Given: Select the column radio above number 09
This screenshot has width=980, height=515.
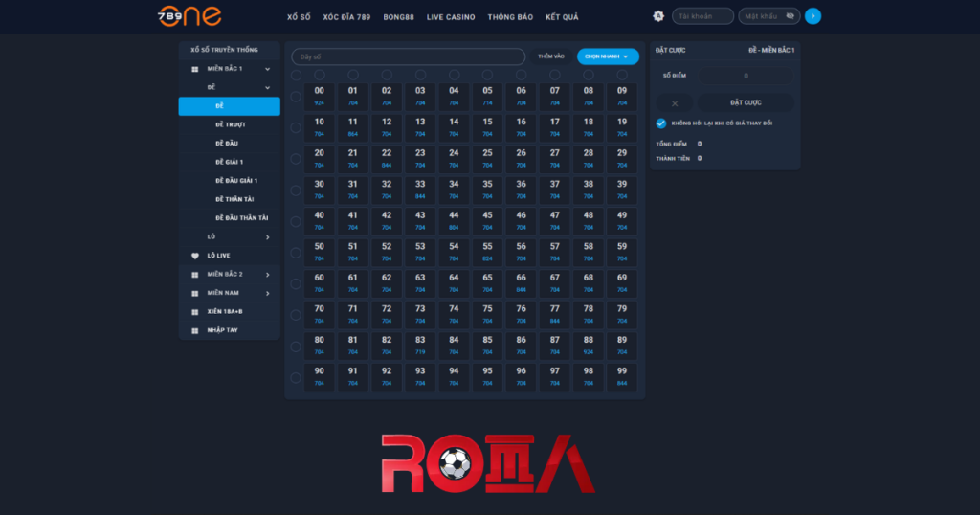Looking at the screenshot, I should tap(622, 75).
